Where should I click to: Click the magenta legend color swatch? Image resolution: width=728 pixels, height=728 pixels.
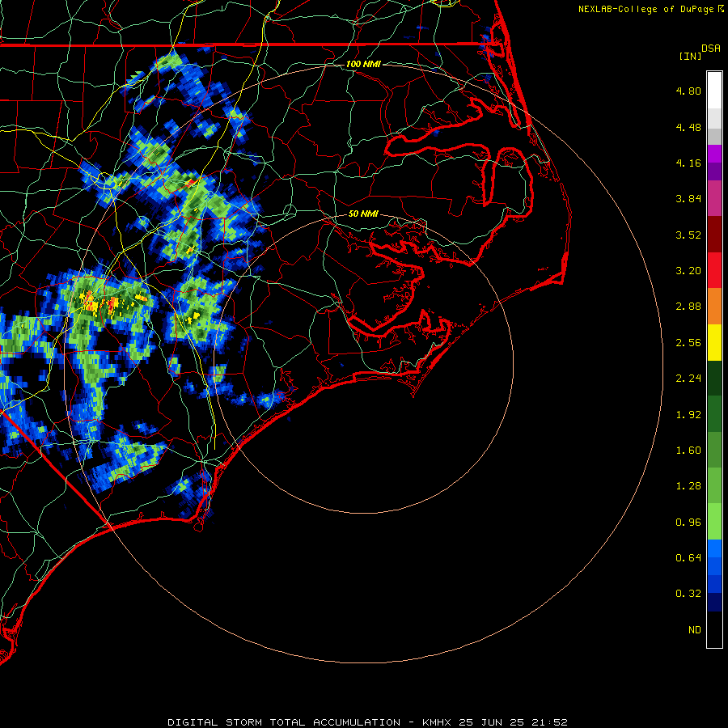(714, 154)
